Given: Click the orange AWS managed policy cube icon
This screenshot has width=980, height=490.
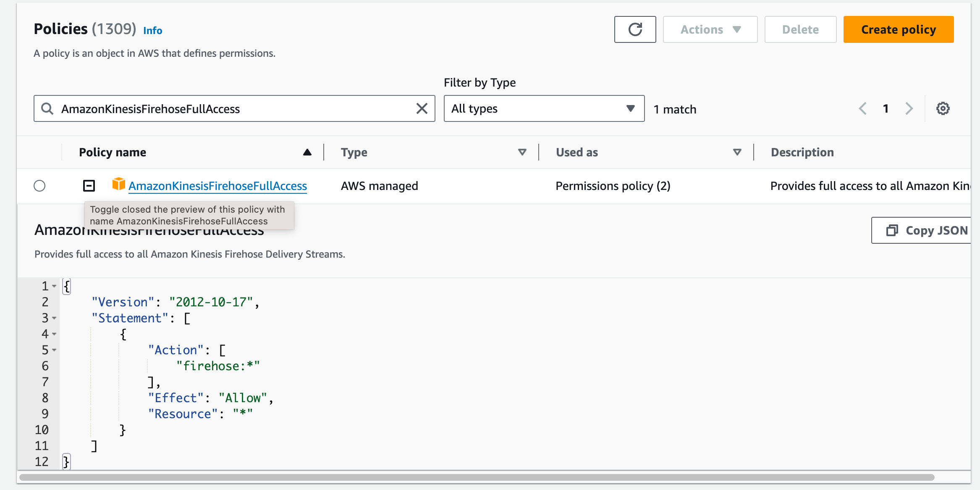Looking at the screenshot, I should [x=119, y=184].
